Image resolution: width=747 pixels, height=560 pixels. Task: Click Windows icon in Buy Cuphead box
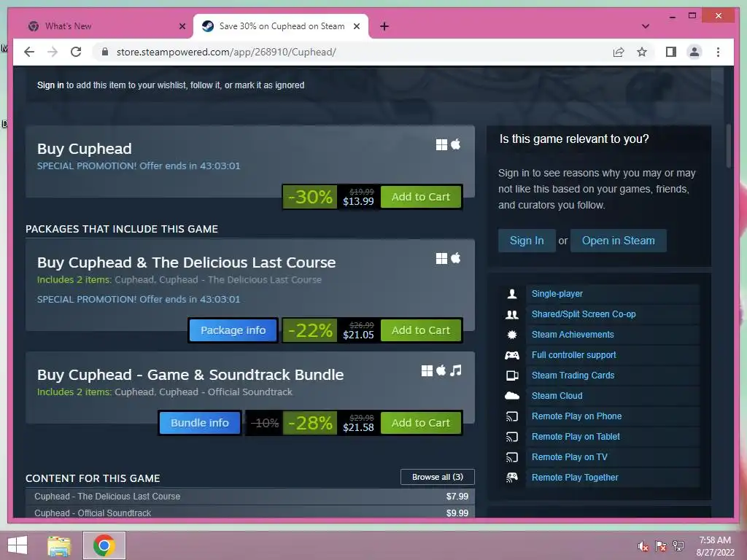click(x=441, y=144)
